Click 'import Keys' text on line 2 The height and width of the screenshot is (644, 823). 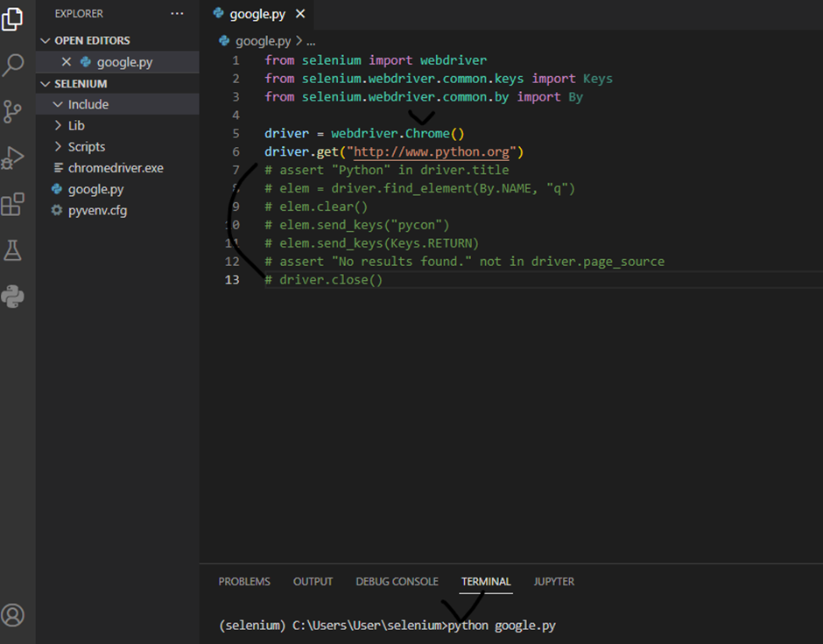coord(572,79)
